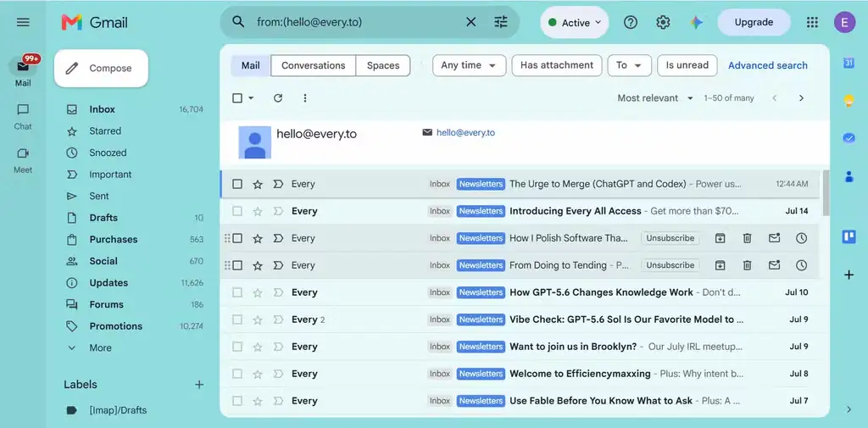
Task: Check the box for "The Urge to Merge" email
Action: pos(237,184)
